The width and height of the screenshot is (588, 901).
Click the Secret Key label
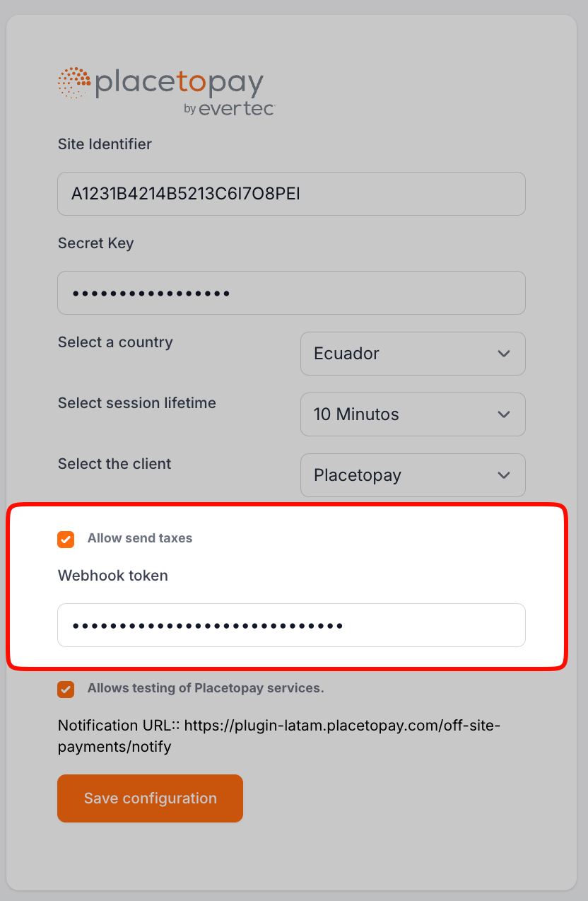click(x=95, y=243)
